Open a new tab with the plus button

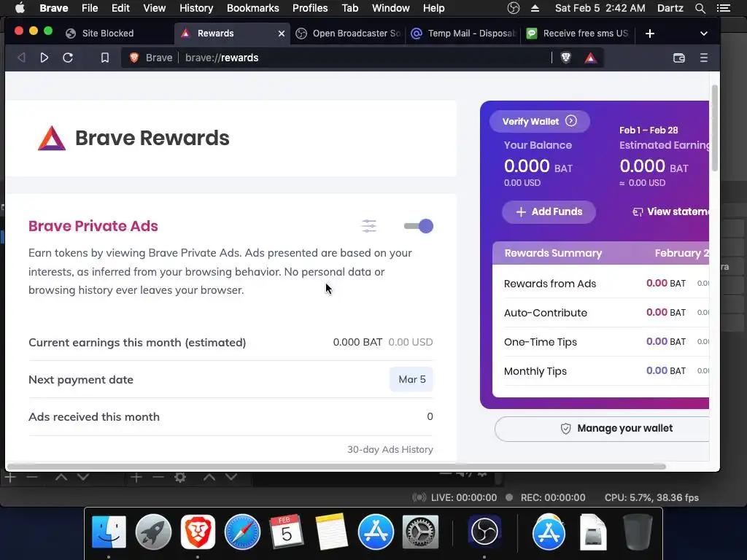650,34
